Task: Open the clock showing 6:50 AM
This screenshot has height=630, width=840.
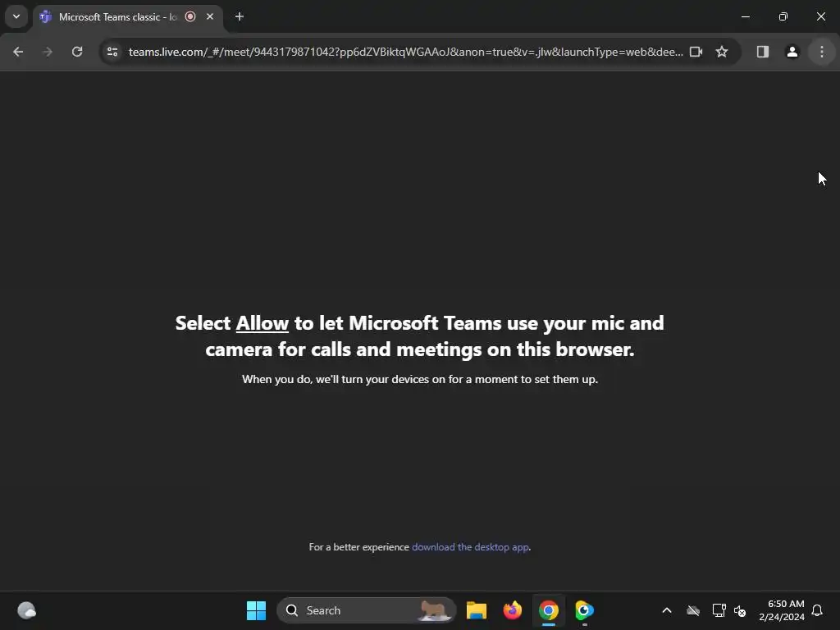Action: (x=782, y=610)
